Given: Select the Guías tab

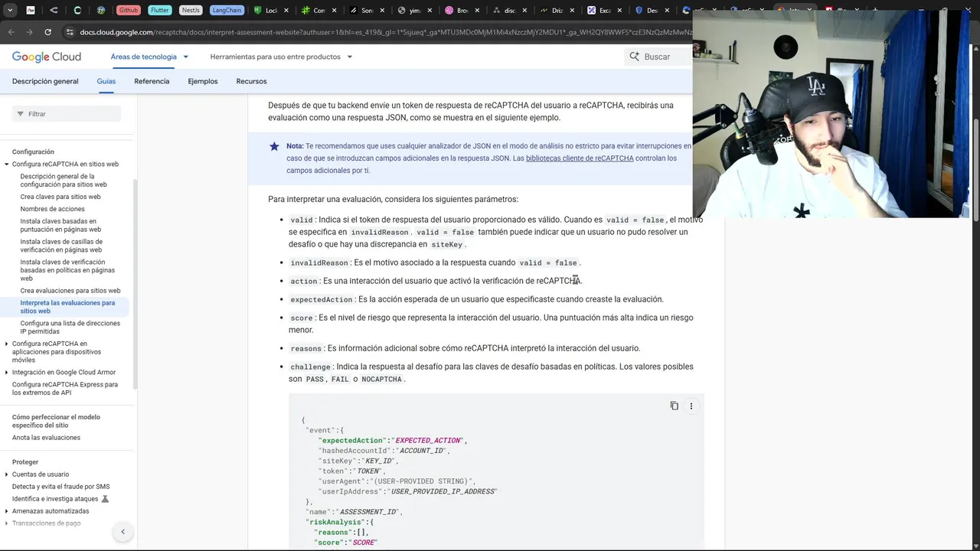Looking at the screenshot, I should coord(106,81).
